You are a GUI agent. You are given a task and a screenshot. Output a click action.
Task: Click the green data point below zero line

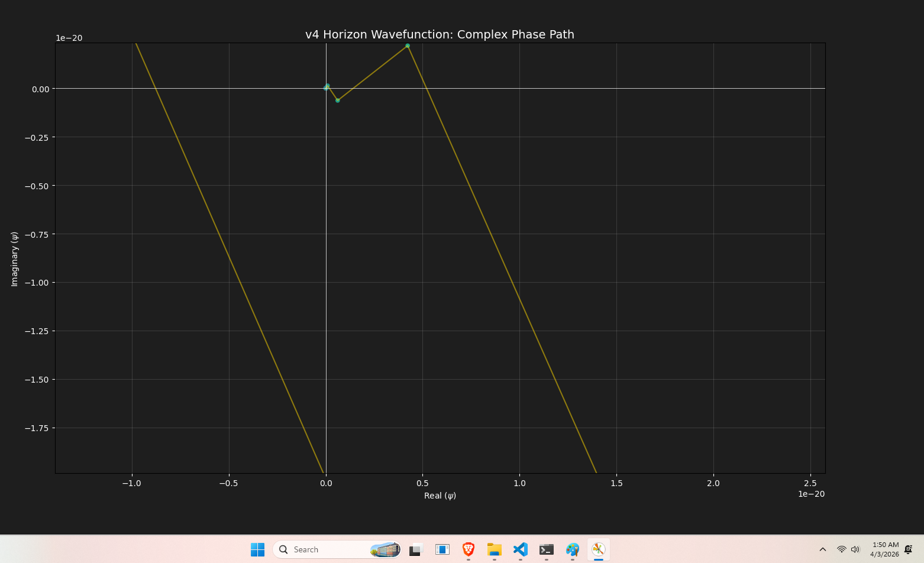[x=338, y=101]
